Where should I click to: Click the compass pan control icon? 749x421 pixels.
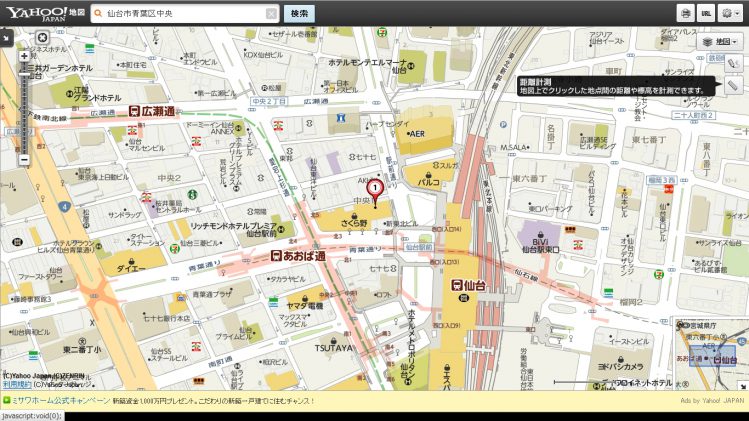coord(42,38)
